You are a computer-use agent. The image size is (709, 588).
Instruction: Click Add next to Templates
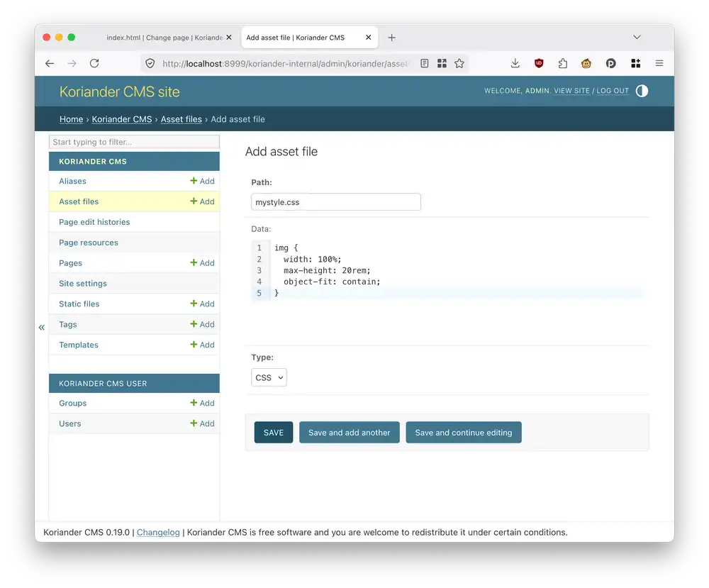(x=202, y=345)
